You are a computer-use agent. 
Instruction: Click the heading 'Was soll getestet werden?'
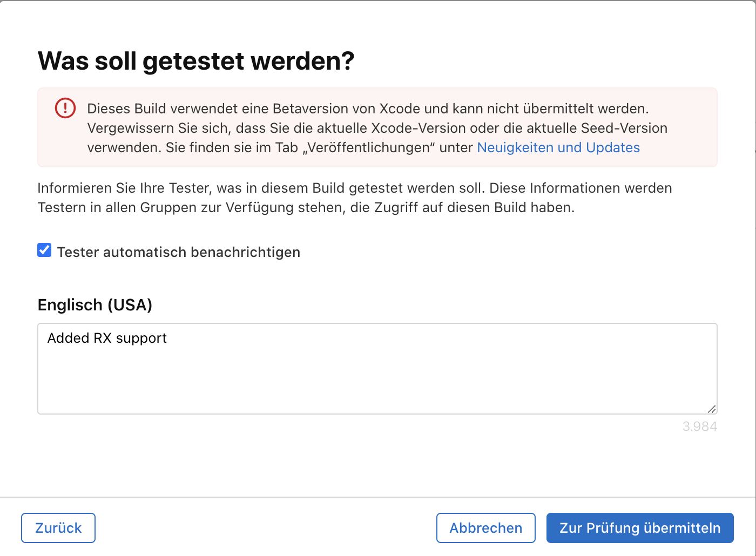click(196, 61)
